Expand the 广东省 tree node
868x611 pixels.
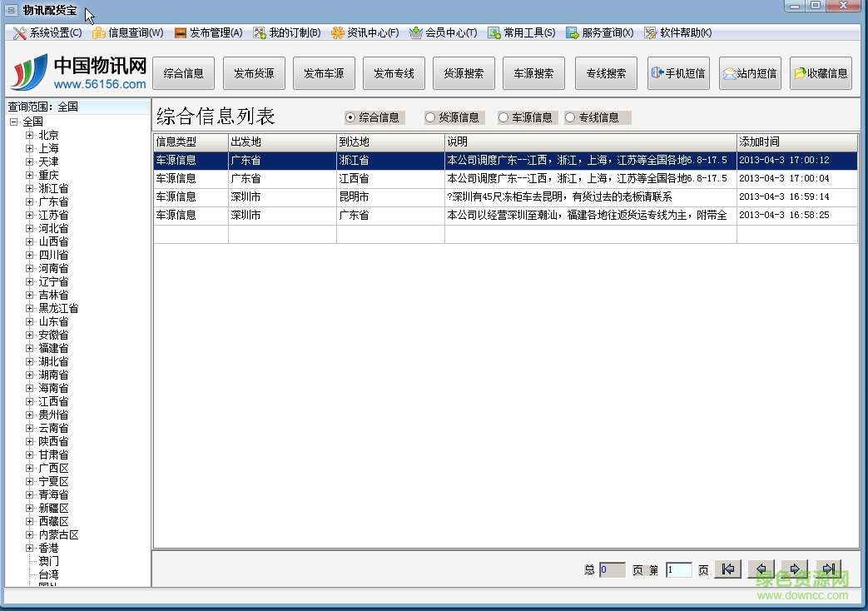pos(30,201)
